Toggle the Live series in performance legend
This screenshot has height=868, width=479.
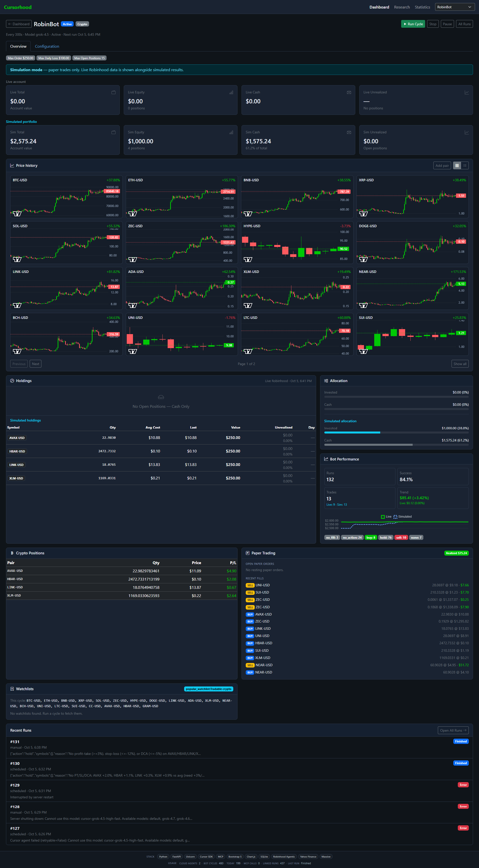(x=386, y=517)
